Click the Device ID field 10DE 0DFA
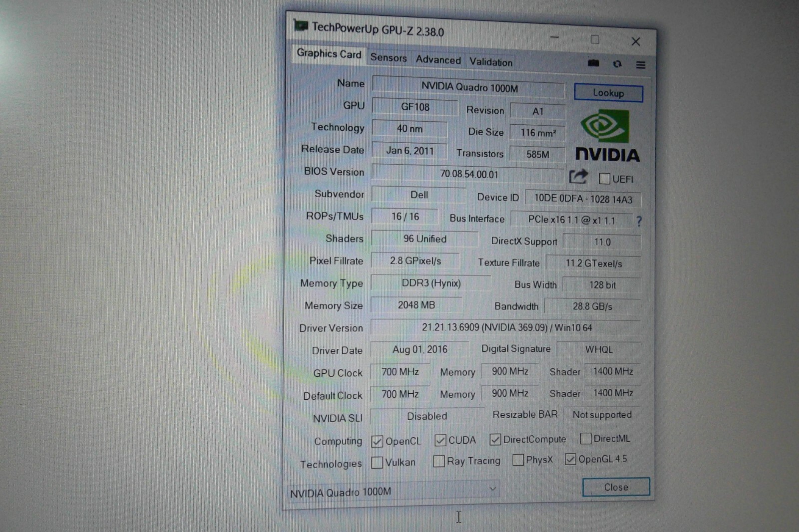This screenshot has width=799, height=532. point(583,199)
